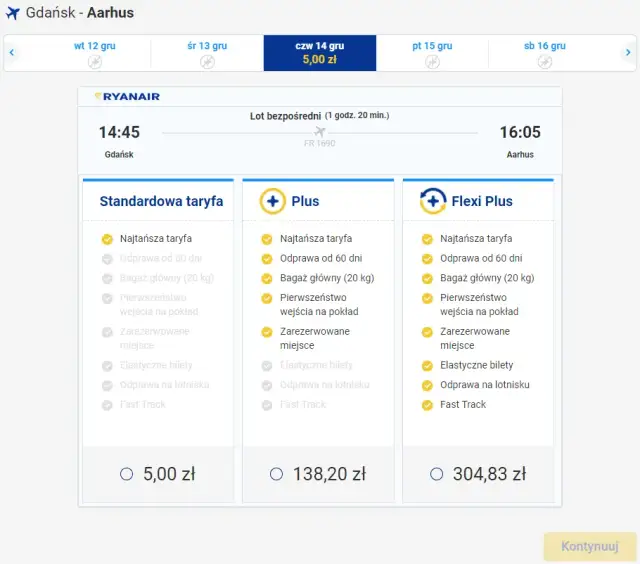Click checkmark for Najtańsza taryfa in Flexi Plus
Viewport: 640px width, 564px height.
[427, 239]
